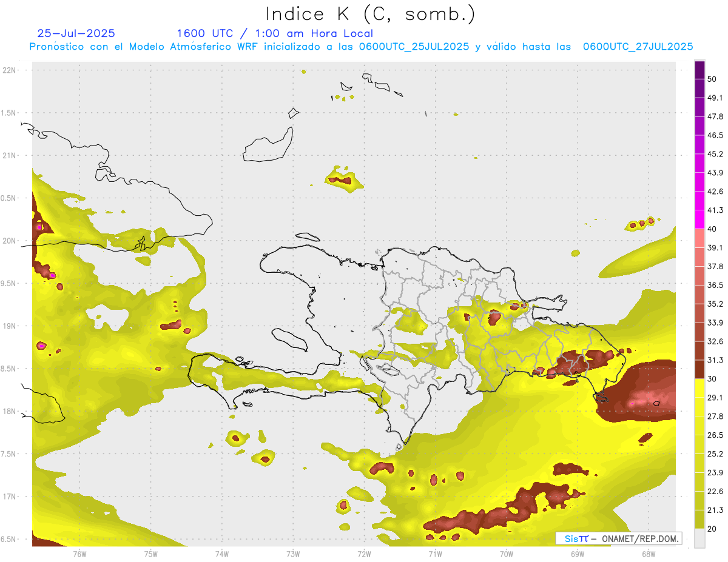Click the 18N latitude label
Viewport: 728px width, 562px height.
(x=10, y=411)
